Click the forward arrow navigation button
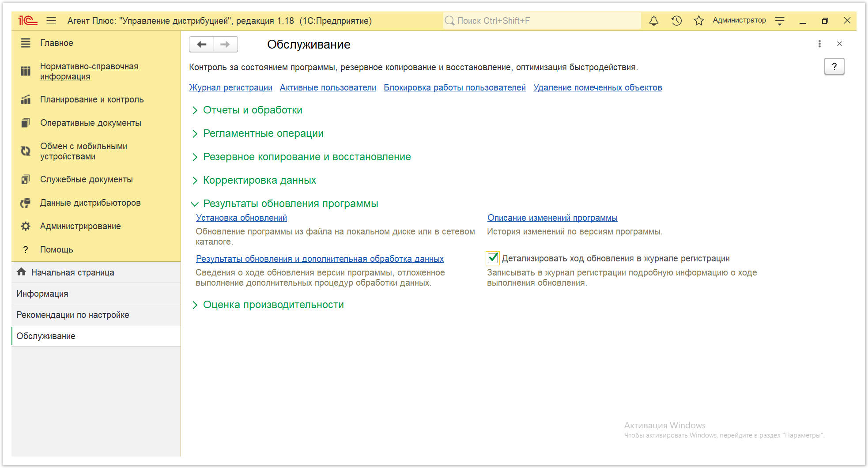The height and width of the screenshot is (468, 868). click(x=226, y=44)
